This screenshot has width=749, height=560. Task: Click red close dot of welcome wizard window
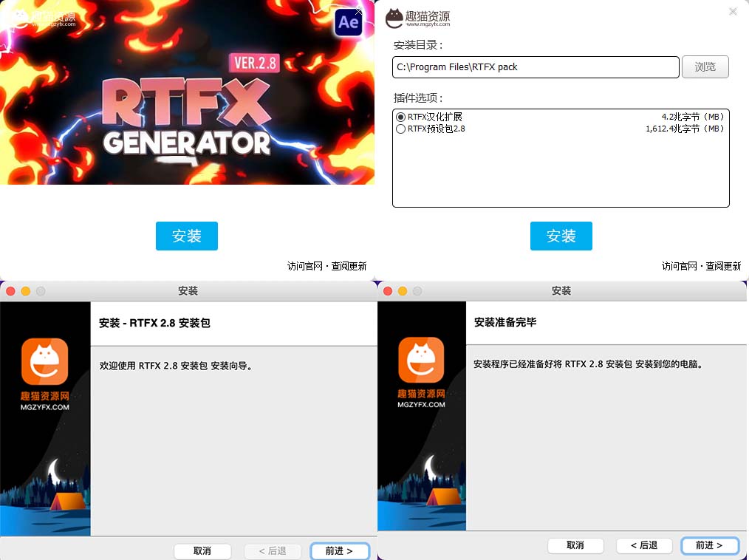coord(10,291)
